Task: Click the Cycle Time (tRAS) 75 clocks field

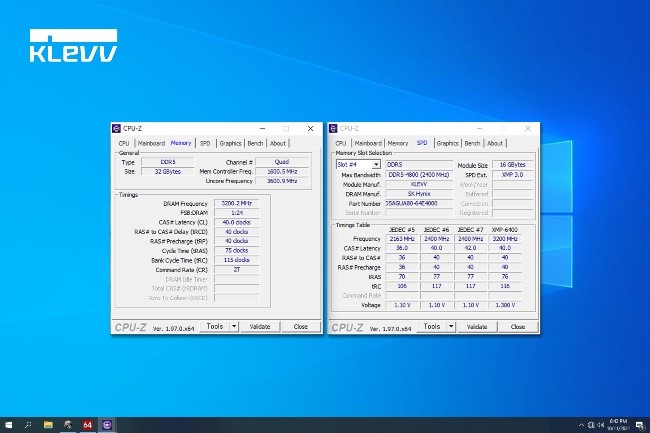Action: pos(237,250)
